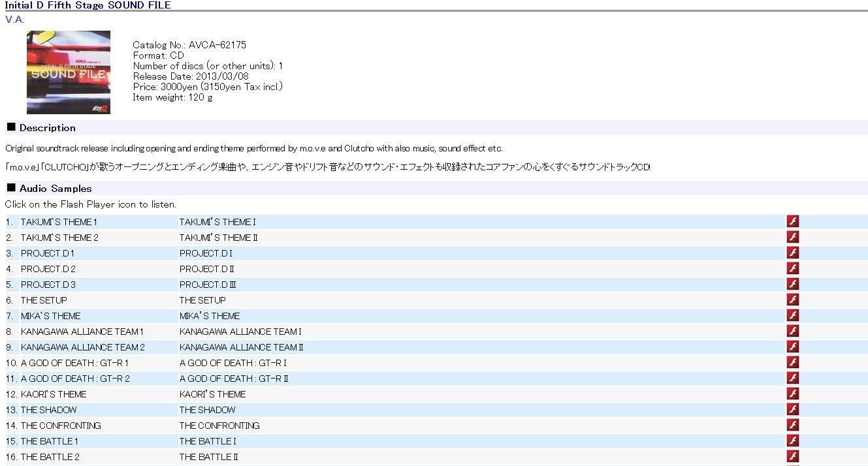This screenshot has height=466, width=868.
Task: Play the Flash sample for PROJECT.D 1
Action: pos(792,253)
